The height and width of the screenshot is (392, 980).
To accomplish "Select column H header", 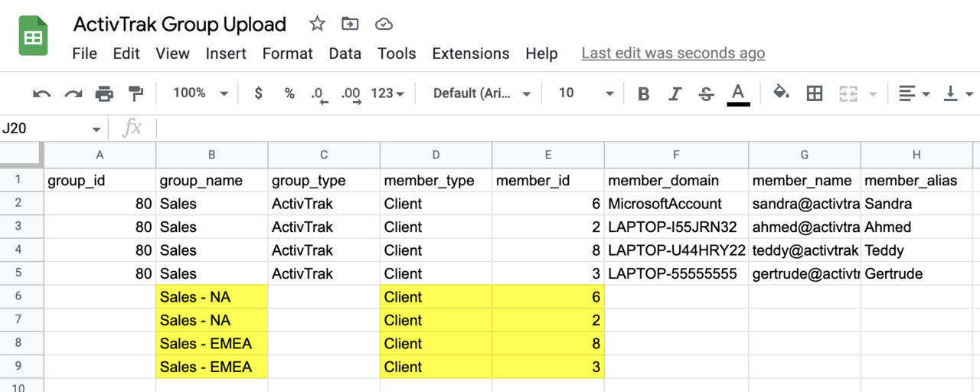I will (916, 155).
